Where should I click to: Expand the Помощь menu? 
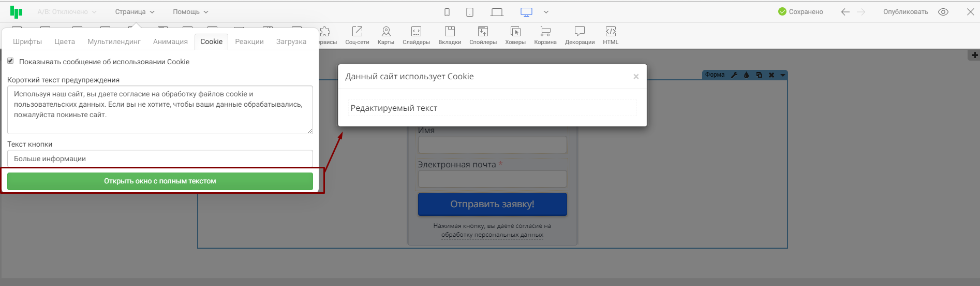tap(190, 12)
